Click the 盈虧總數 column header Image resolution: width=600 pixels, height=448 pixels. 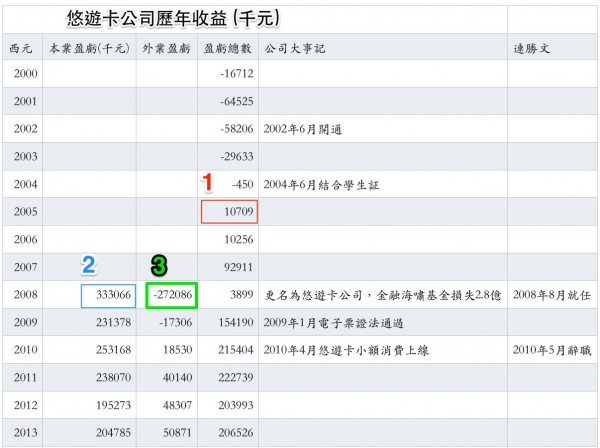point(227,47)
